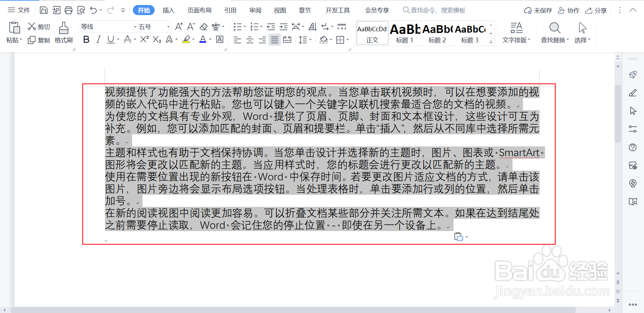Toggle justified alignment button
The height and width of the screenshot is (313, 644).
pyautogui.click(x=275, y=40)
